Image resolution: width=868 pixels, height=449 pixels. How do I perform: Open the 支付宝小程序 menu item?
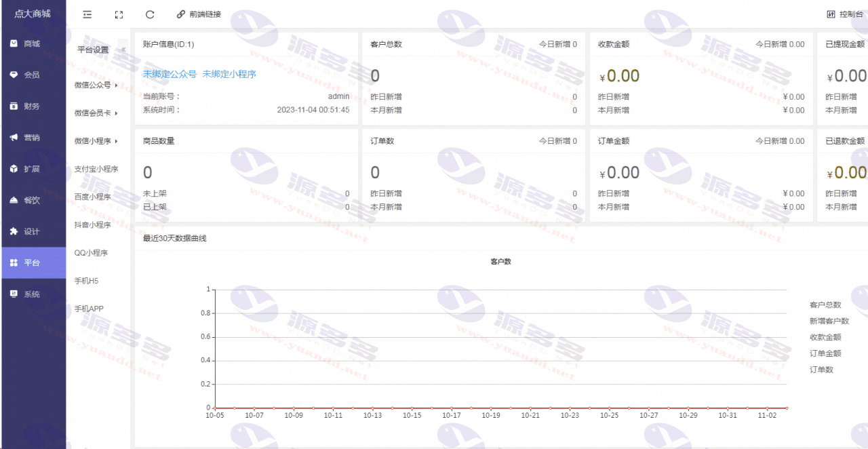tap(96, 169)
